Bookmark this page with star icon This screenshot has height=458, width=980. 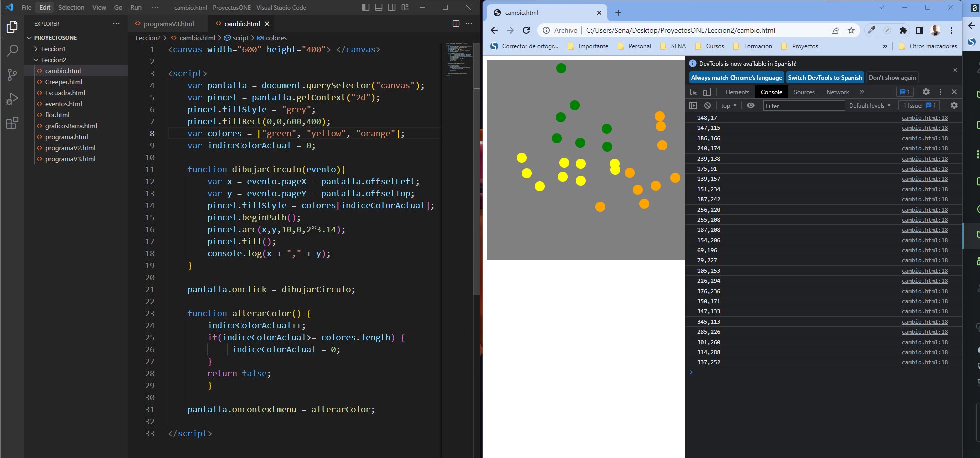click(x=851, y=30)
